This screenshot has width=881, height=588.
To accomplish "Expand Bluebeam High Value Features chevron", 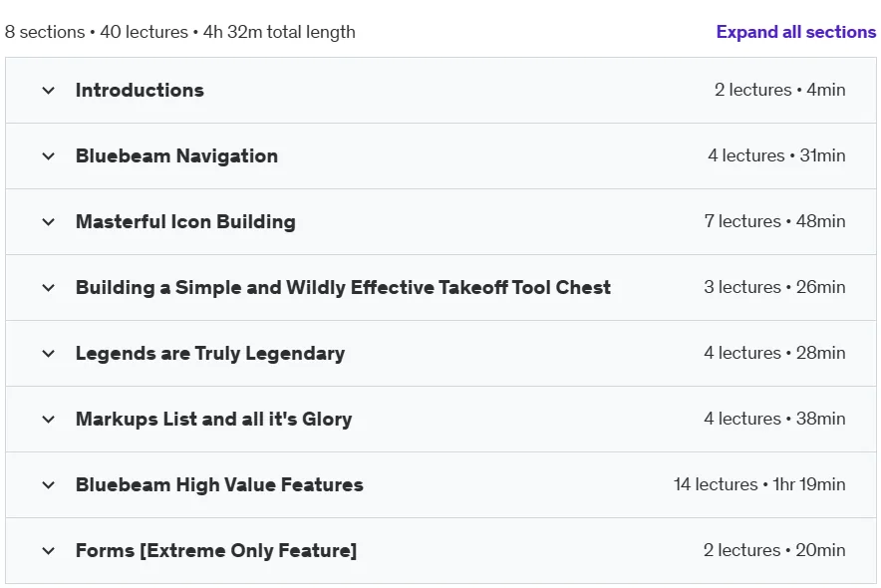I will pos(48,484).
